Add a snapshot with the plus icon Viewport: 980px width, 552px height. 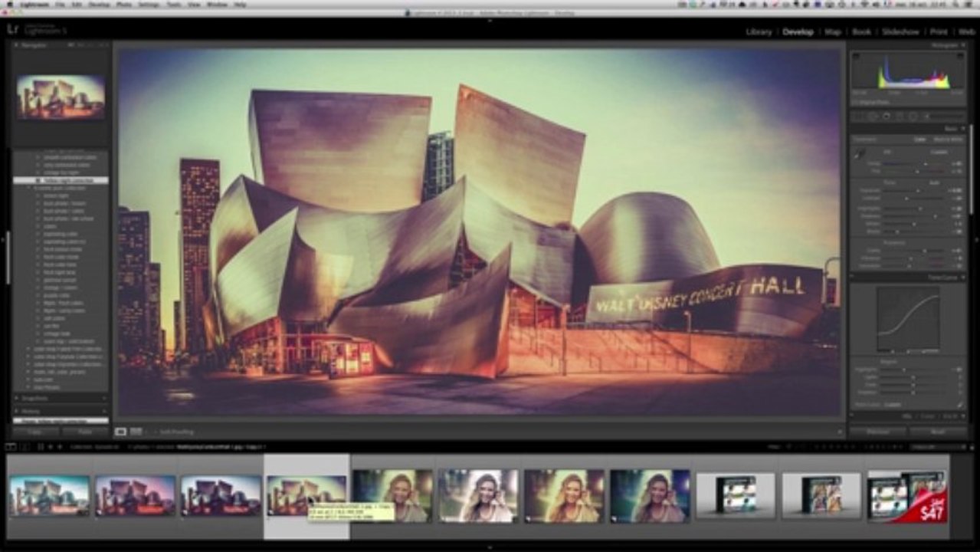[x=103, y=398]
